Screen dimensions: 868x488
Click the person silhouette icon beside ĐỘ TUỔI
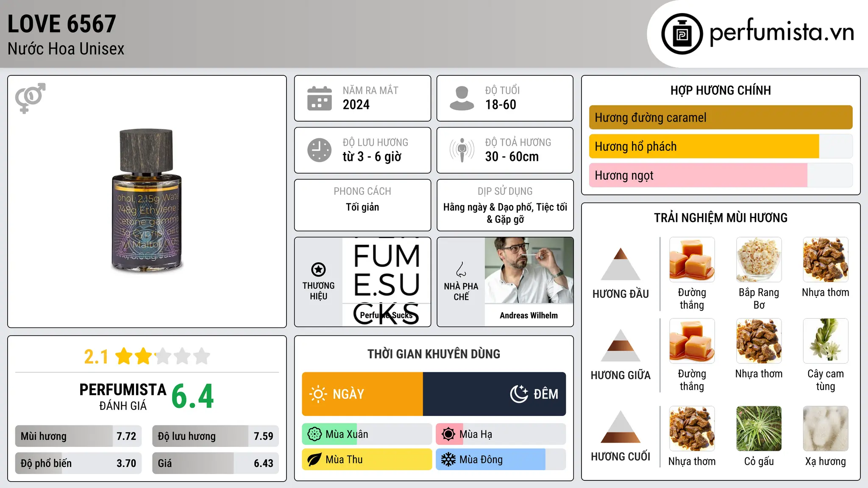[462, 98]
